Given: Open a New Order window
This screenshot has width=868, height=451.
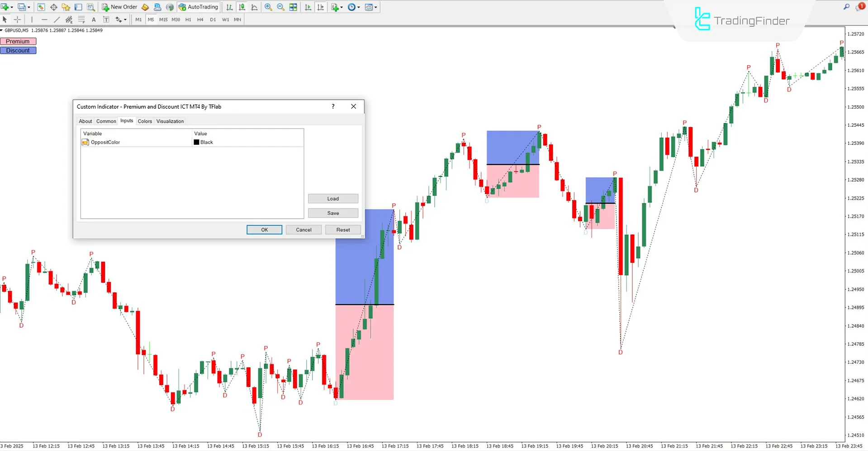Looking at the screenshot, I should point(119,7).
